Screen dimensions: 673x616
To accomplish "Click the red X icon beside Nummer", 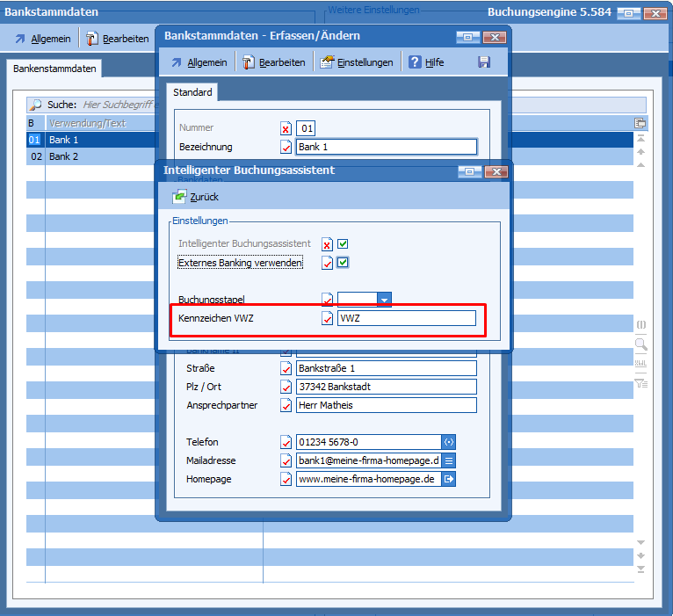I will 286,128.
